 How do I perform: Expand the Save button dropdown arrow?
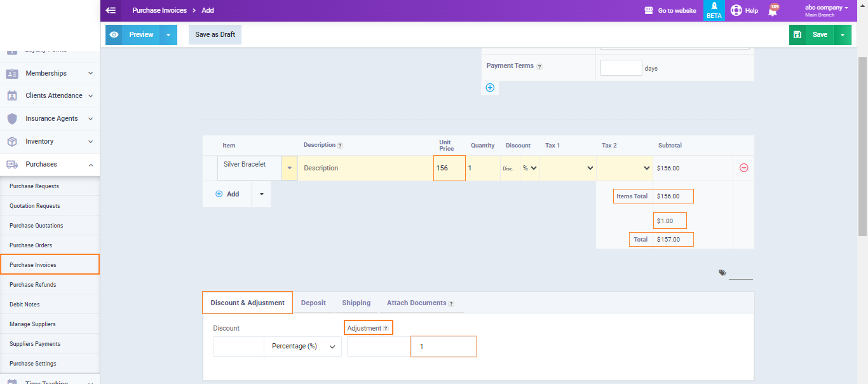tap(842, 35)
